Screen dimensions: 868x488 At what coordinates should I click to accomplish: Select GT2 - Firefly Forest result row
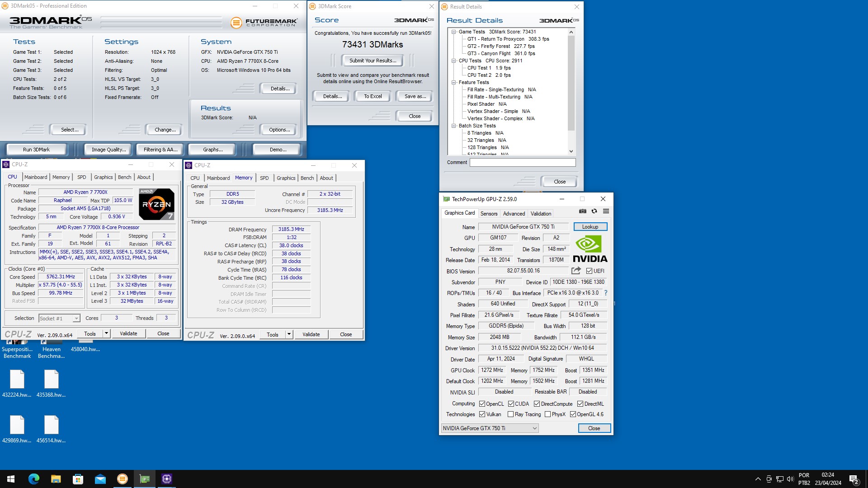[x=500, y=46]
